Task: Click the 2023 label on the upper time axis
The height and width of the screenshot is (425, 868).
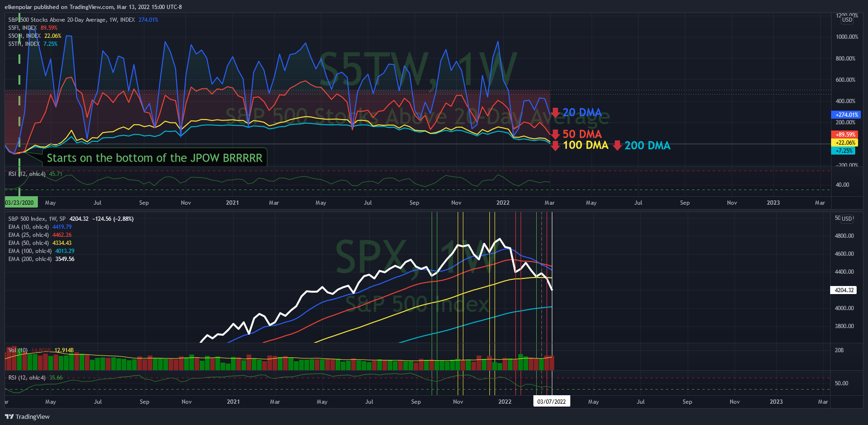Action: point(773,203)
